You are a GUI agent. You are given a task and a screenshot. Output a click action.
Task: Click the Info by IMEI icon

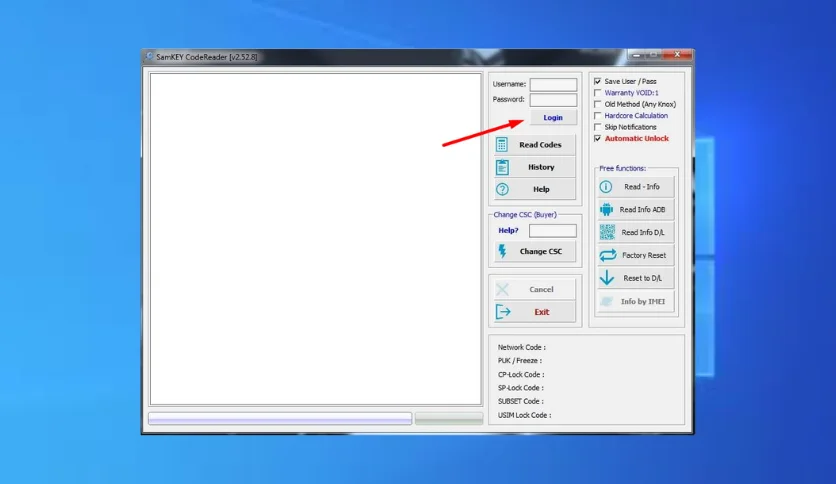click(x=607, y=301)
